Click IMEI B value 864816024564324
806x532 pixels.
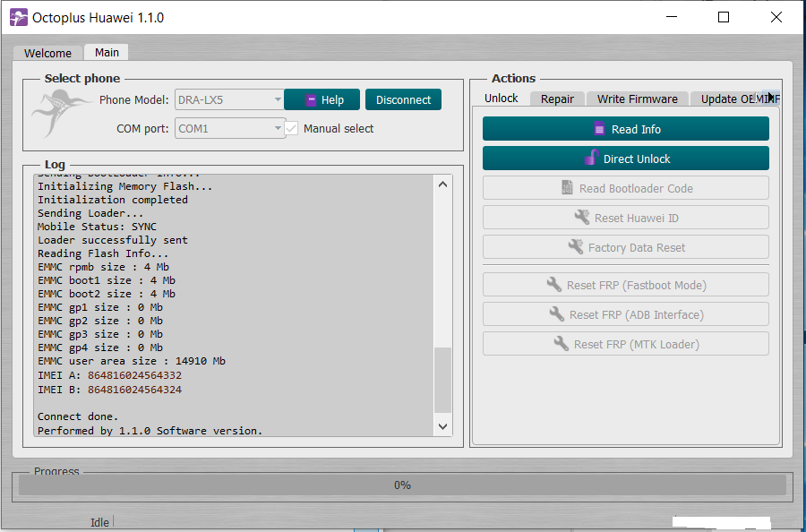tap(134, 390)
